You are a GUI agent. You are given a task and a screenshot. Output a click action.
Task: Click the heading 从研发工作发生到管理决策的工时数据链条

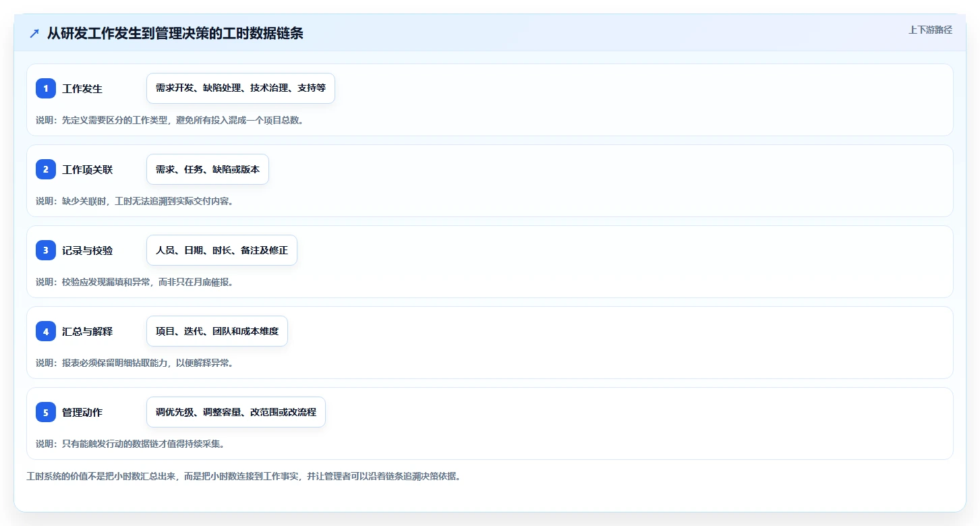pyautogui.click(x=175, y=34)
